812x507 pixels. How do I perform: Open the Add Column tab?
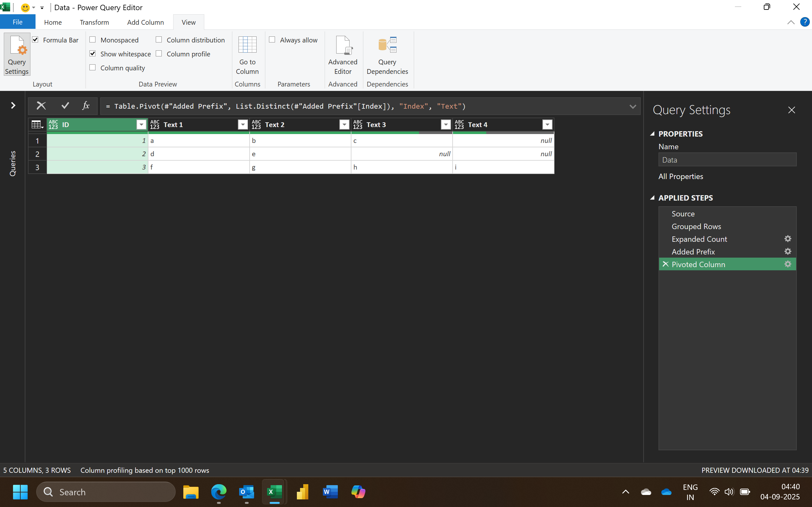(145, 22)
